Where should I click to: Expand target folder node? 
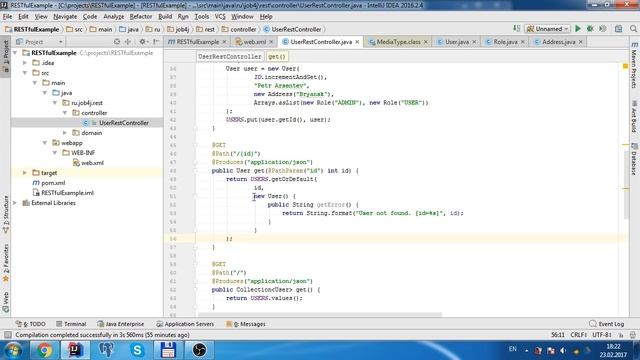click(25, 173)
